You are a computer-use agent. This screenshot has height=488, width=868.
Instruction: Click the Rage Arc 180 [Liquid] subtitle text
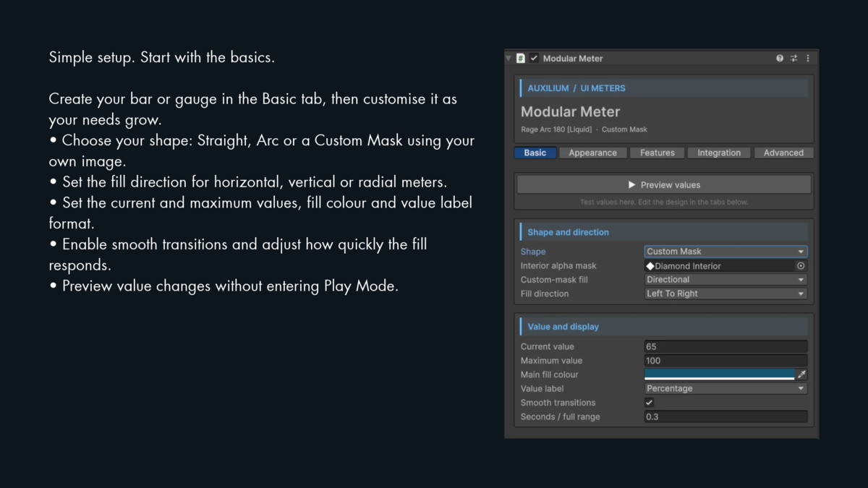tap(556, 129)
